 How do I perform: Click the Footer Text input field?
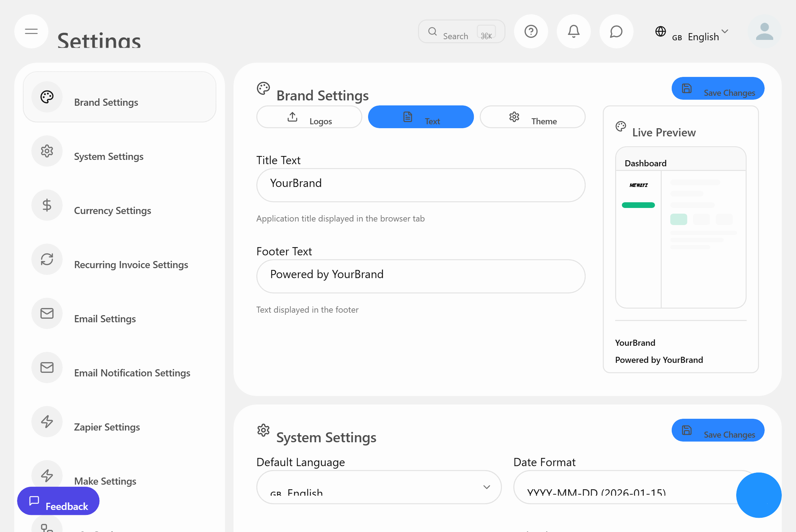tap(421, 276)
